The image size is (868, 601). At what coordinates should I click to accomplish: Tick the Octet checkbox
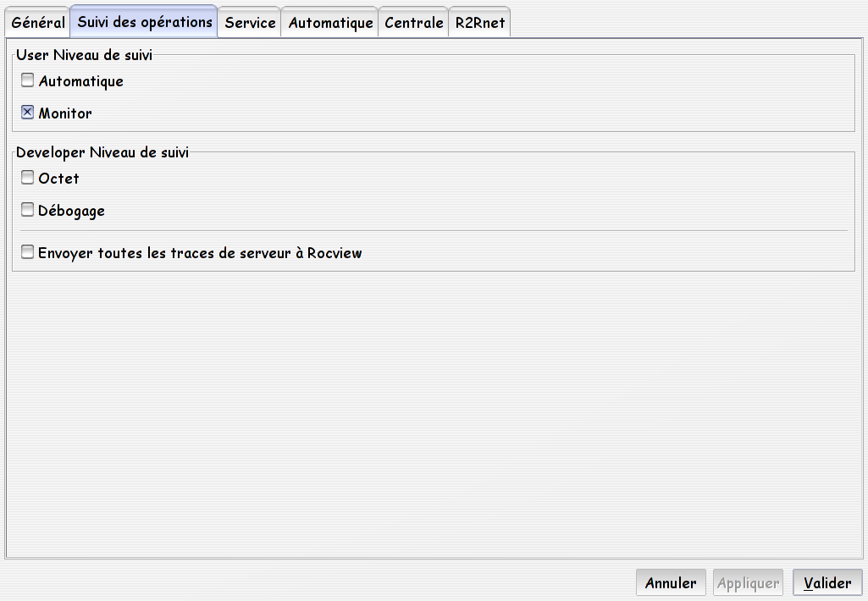[27, 177]
